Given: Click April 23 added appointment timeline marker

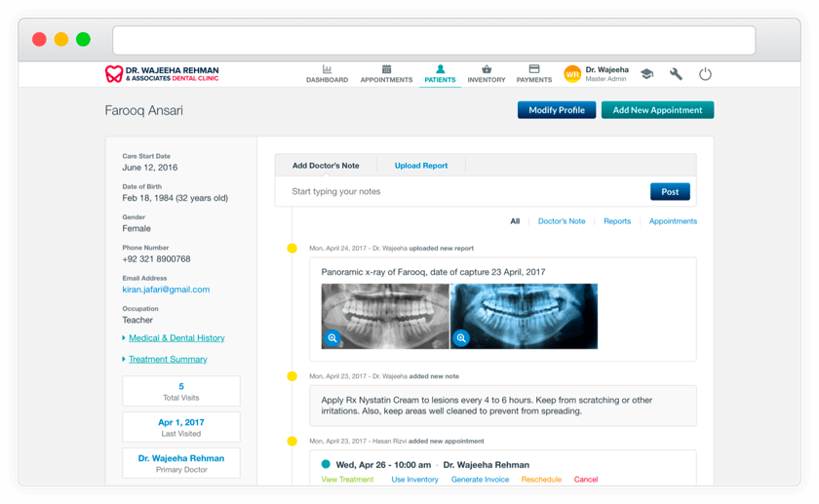Looking at the screenshot, I should pos(292,442).
